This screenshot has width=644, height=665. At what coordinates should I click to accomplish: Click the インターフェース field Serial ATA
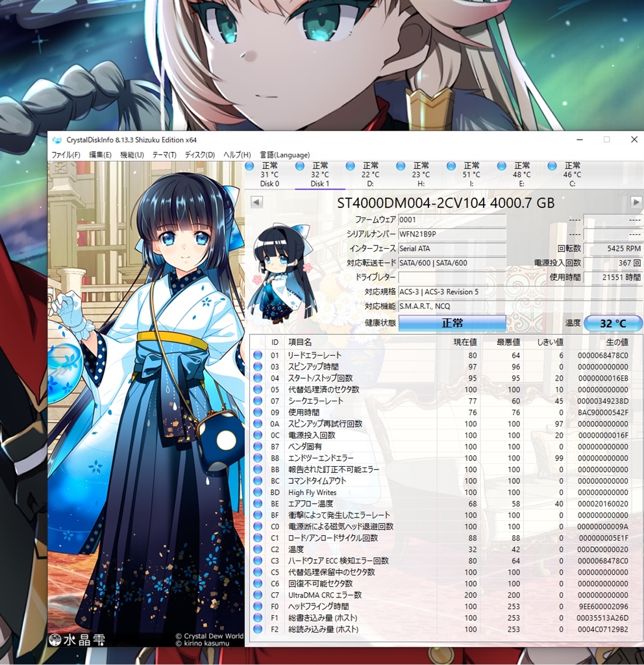coord(452,249)
